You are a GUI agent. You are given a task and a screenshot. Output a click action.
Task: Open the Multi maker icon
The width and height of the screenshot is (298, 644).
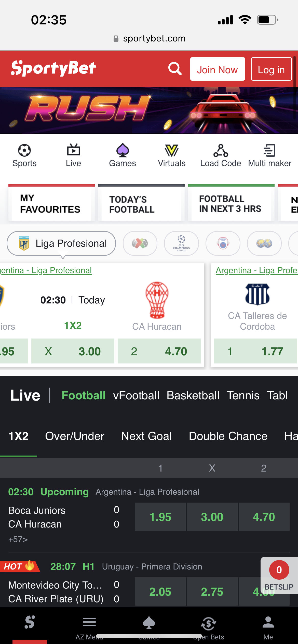[x=269, y=151]
